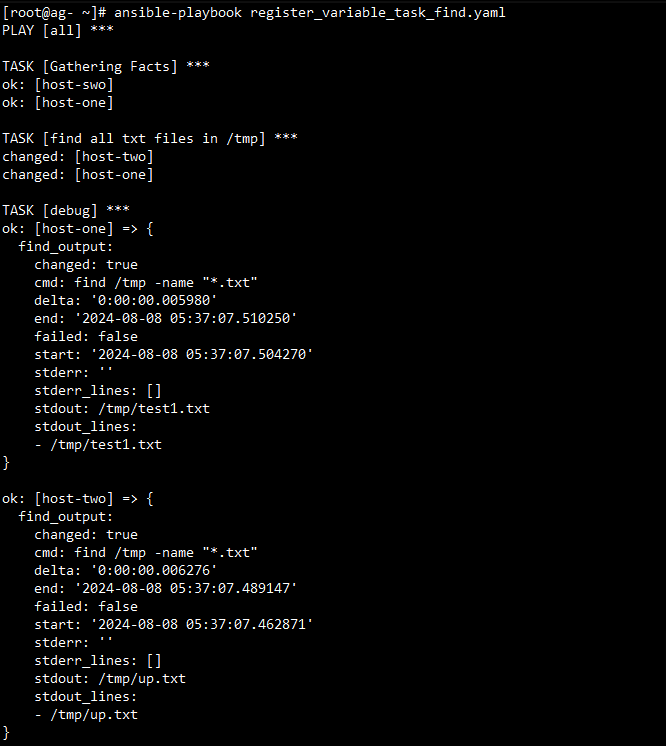Click the ok: [host-swo] line
Screen dimensions: 666x746
[x=58, y=85]
